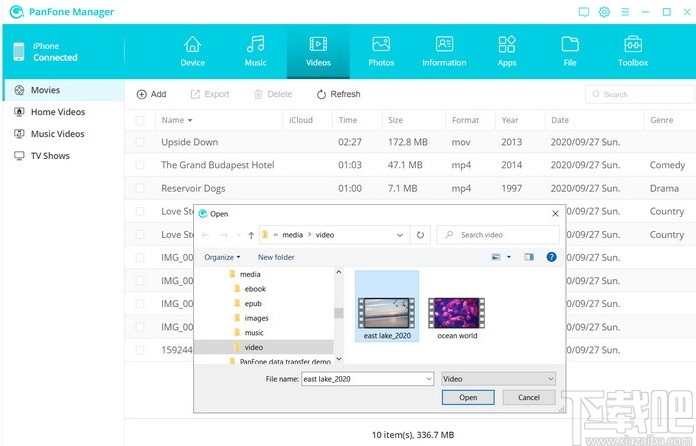Click the Size column header
This screenshot has height=446, width=696.
pos(395,120)
